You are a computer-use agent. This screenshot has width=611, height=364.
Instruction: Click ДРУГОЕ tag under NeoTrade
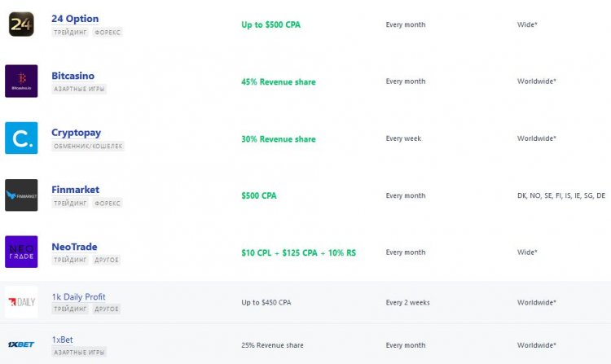(107, 260)
